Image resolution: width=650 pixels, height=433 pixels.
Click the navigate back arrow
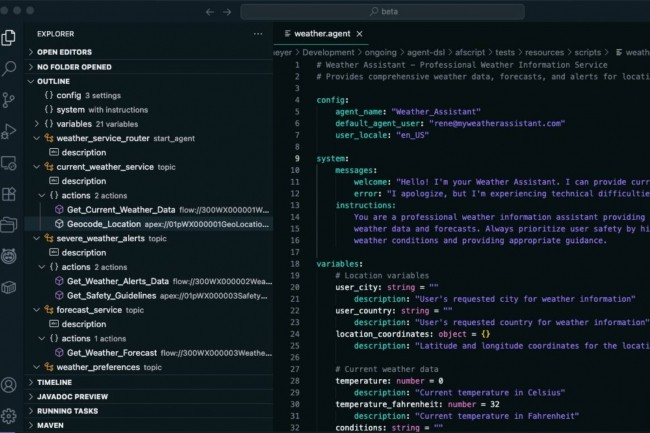(209, 12)
